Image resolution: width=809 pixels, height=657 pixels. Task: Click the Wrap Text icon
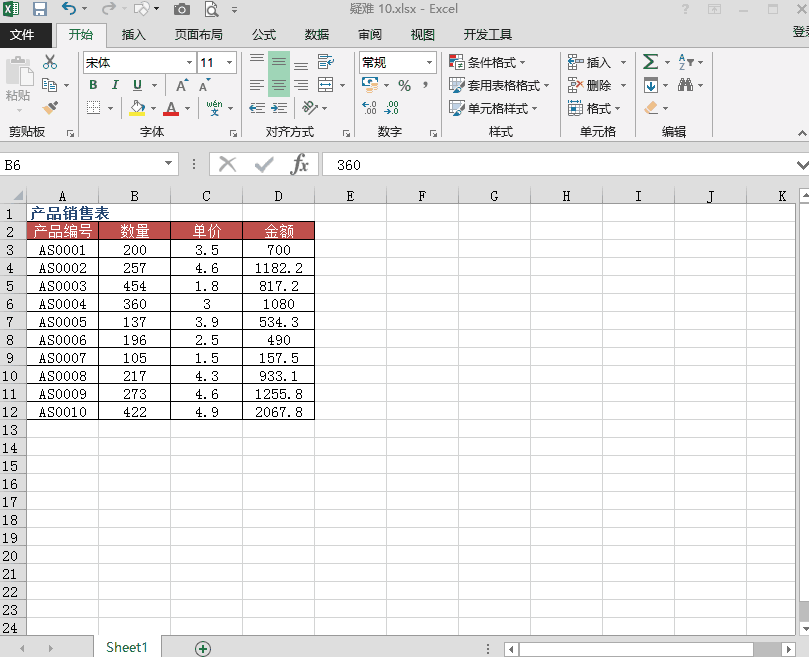(325, 62)
